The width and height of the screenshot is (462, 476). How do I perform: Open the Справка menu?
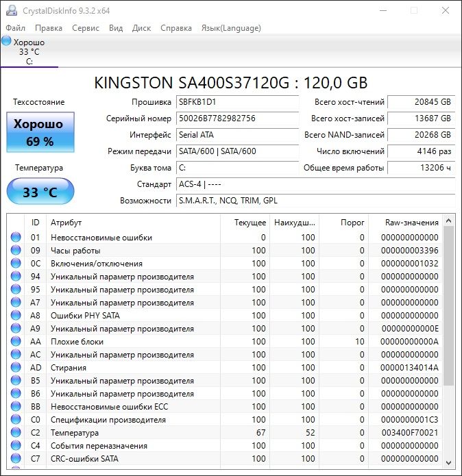coord(176,28)
